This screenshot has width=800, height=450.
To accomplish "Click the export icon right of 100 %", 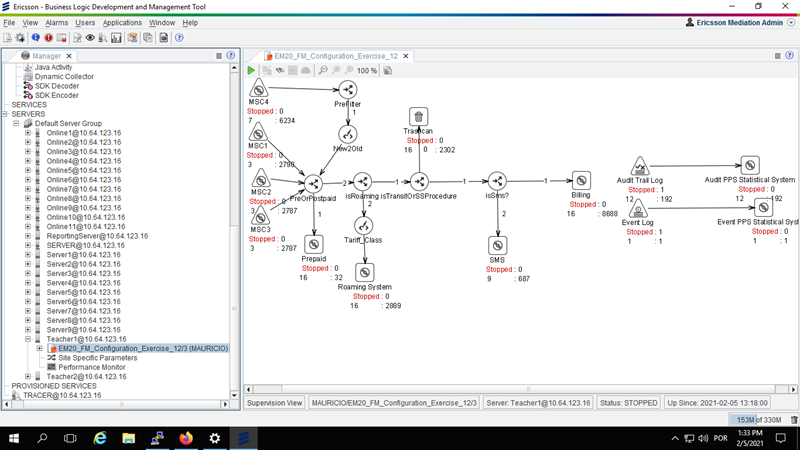I will point(388,70).
